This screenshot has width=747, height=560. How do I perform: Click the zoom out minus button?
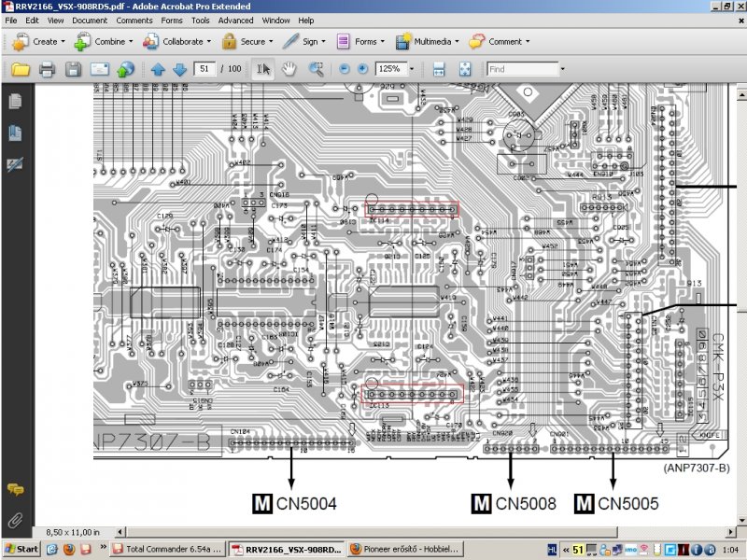tap(344, 69)
